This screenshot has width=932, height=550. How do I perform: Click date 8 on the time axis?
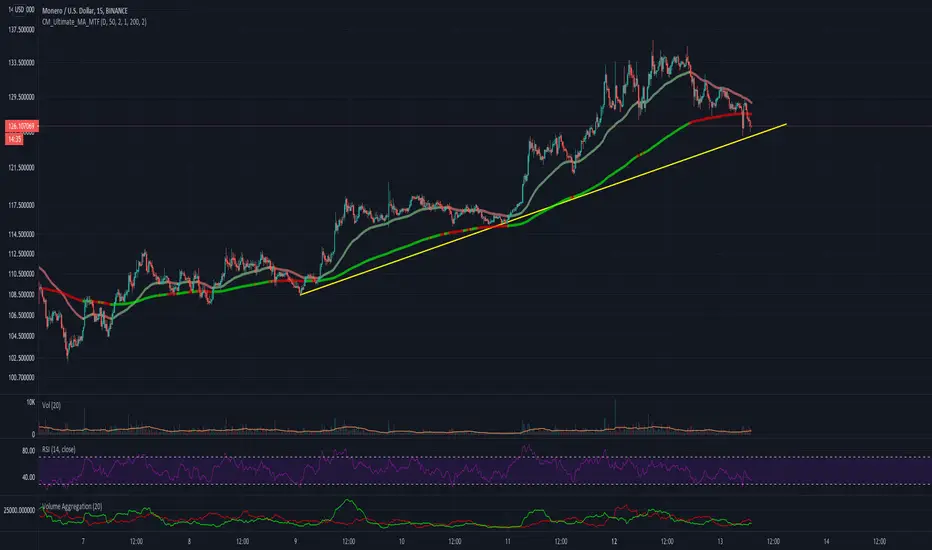[189, 542]
